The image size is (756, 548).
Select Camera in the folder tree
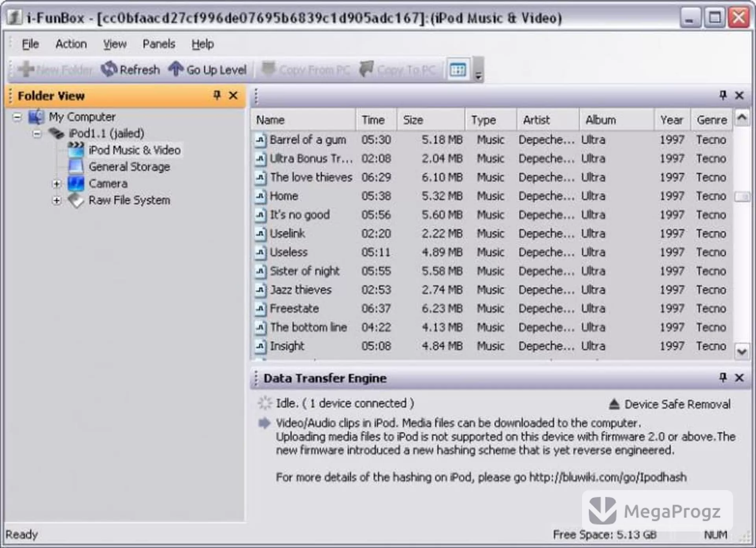(x=108, y=184)
